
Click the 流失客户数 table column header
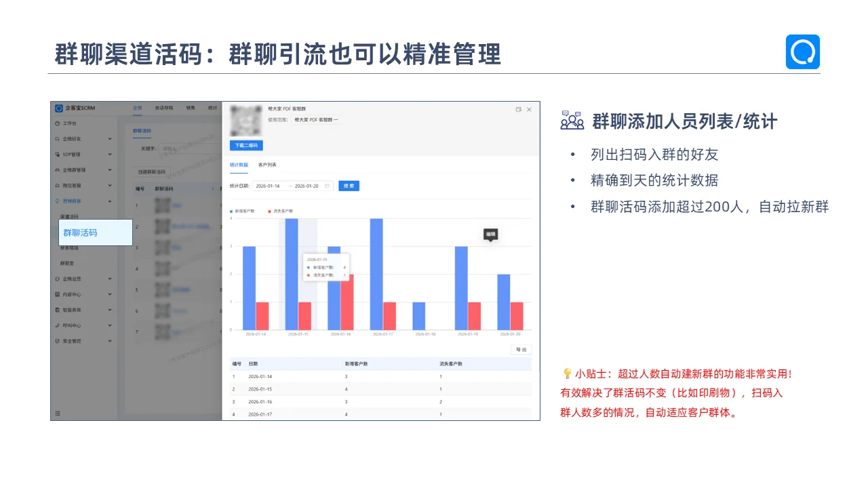point(451,364)
